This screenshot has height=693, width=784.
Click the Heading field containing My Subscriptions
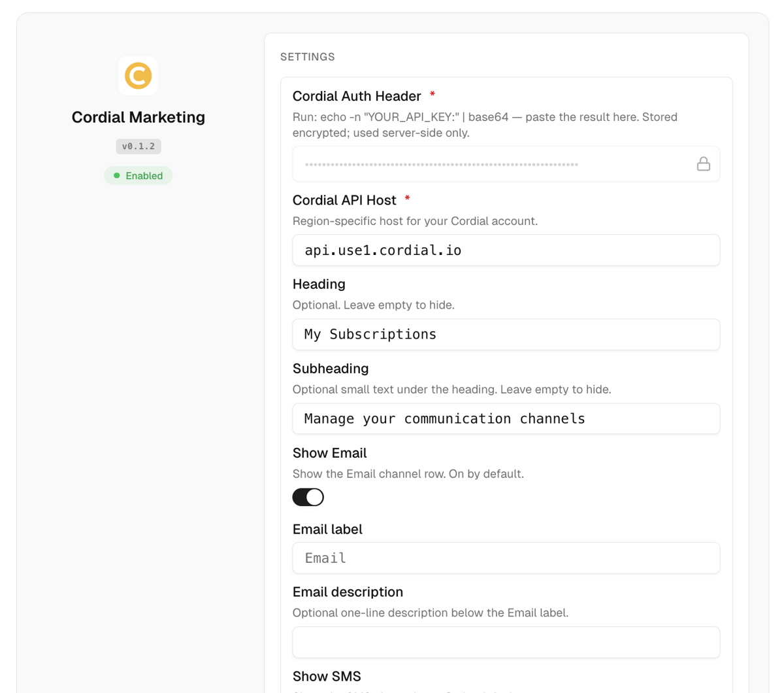[x=506, y=334]
